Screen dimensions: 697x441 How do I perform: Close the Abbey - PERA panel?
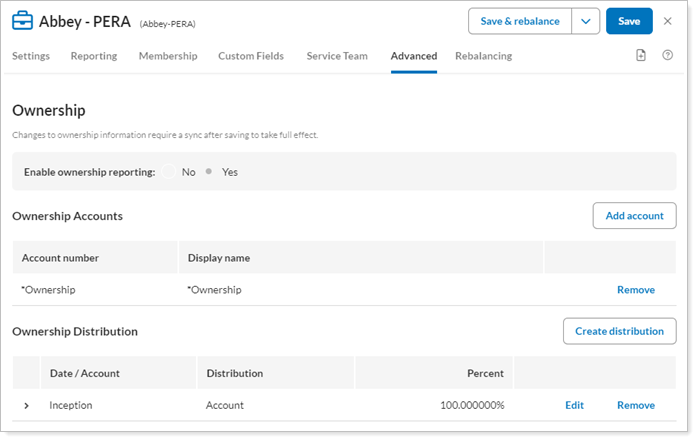pos(668,21)
